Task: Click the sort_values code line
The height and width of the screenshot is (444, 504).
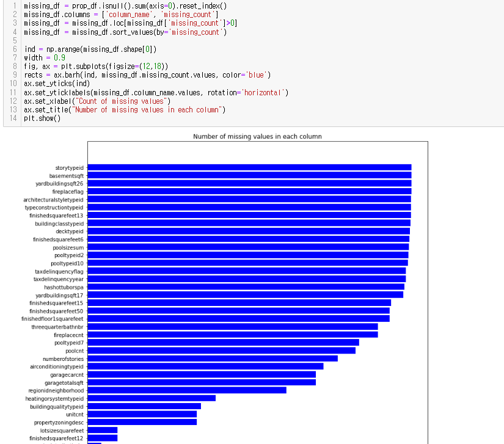Action: pyautogui.click(x=125, y=32)
